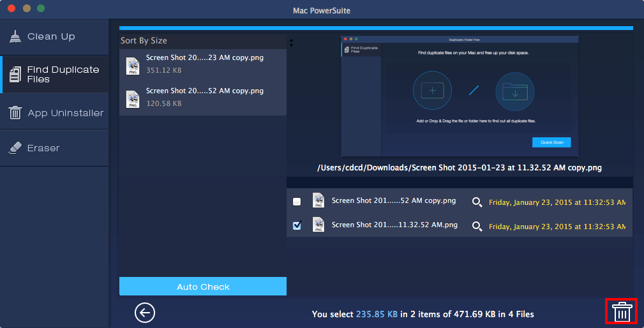Click the date for '52 AM copy.png' row
Viewport: 644px width, 328px height.
click(557, 202)
